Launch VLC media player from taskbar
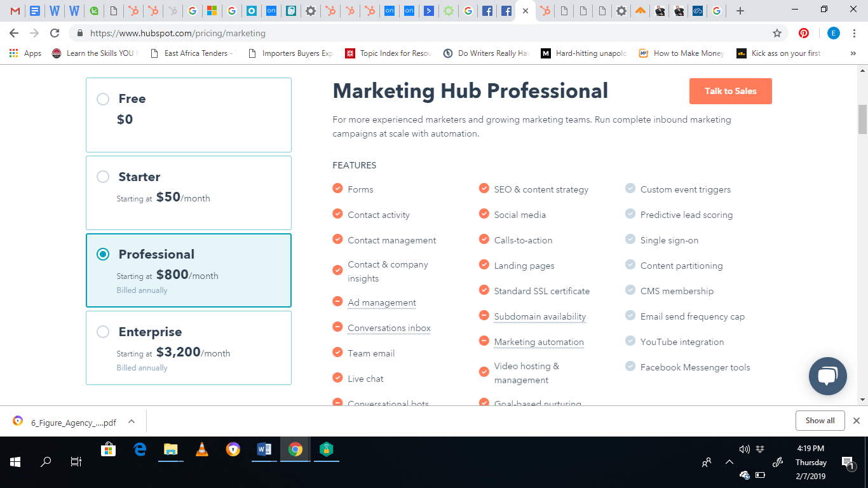This screenshot has width=868, height=488. point(202,450)
